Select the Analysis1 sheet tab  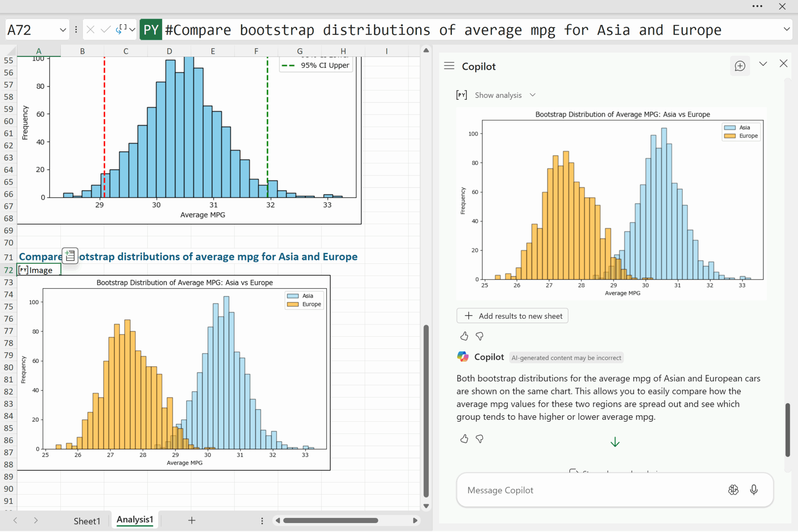point(135,520)
